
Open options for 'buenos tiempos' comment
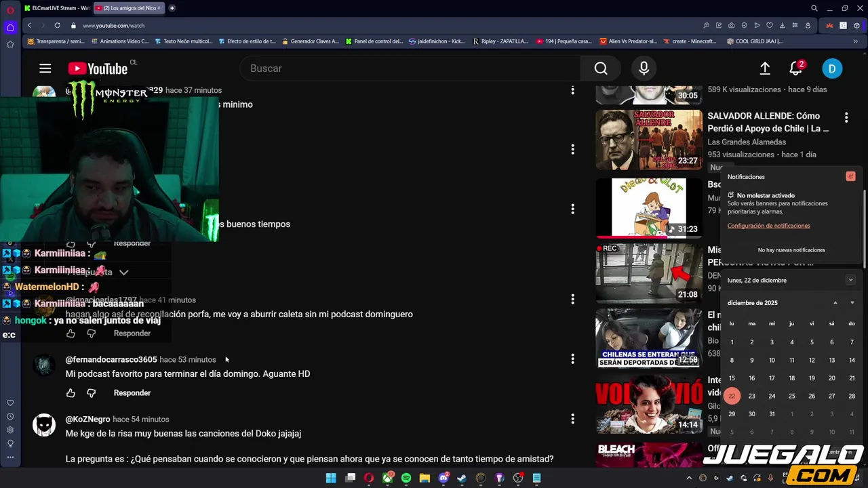tap(572, 209)
